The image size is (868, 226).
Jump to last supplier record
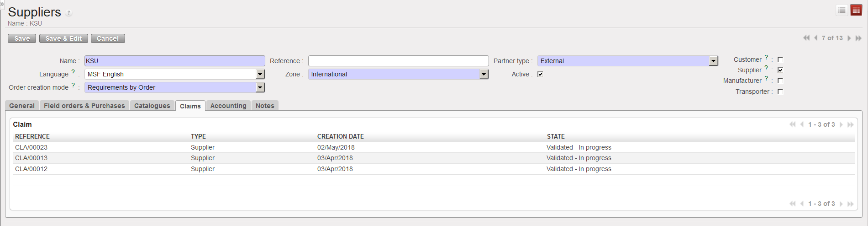tap(858, 38)
